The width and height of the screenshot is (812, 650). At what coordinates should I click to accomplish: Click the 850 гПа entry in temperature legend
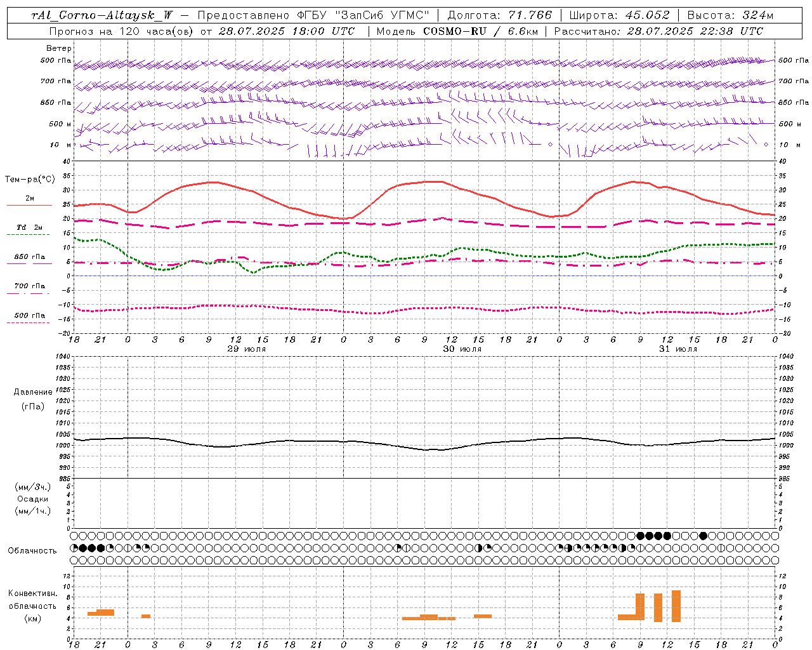29,257
